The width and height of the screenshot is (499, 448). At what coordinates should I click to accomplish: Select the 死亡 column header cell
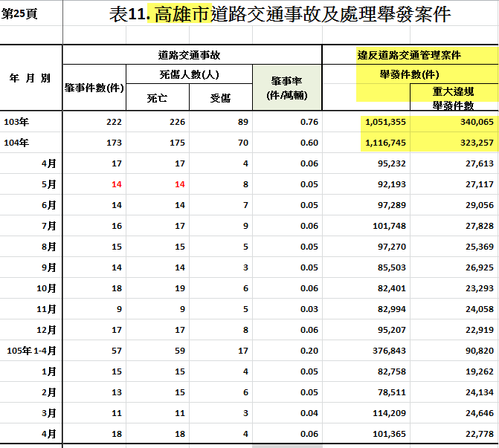click(158, 97)
